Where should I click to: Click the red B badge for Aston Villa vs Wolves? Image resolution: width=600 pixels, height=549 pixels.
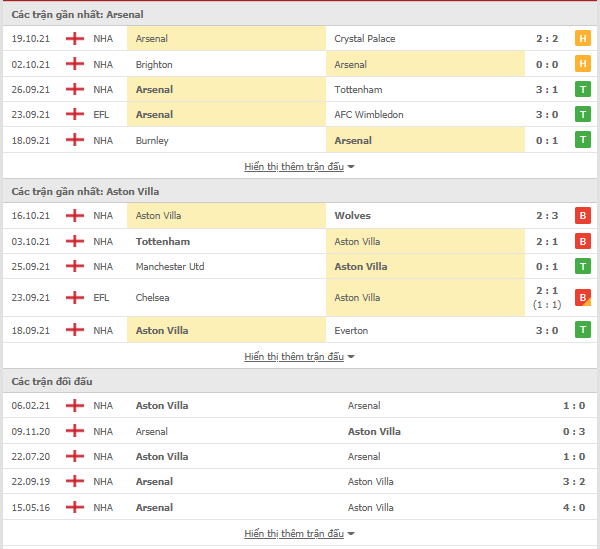click(x=582, y=216)
